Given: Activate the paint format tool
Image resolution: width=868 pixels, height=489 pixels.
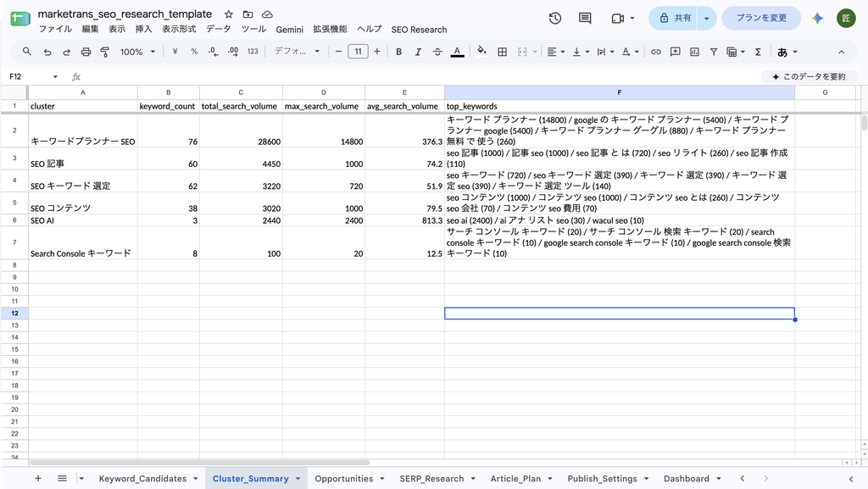Looking at the screenshot, I should click(x=104, y=52).
